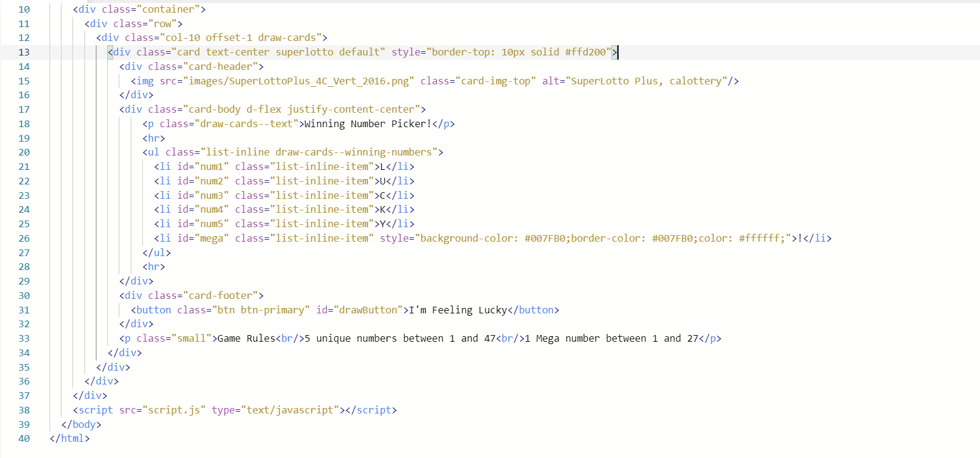Click line number 20 in the gutter
This screenshot has width=980, height=458.
point(24,152)
